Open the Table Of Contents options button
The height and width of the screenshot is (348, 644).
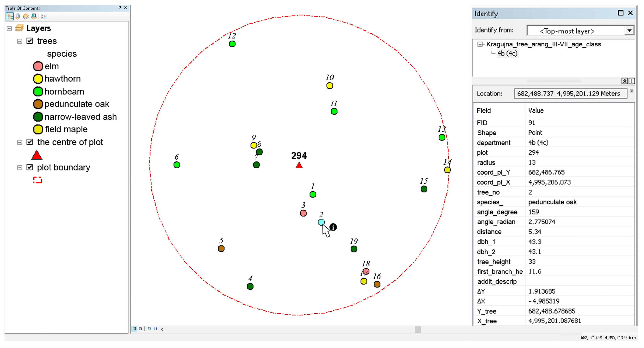tap(44, 17)
